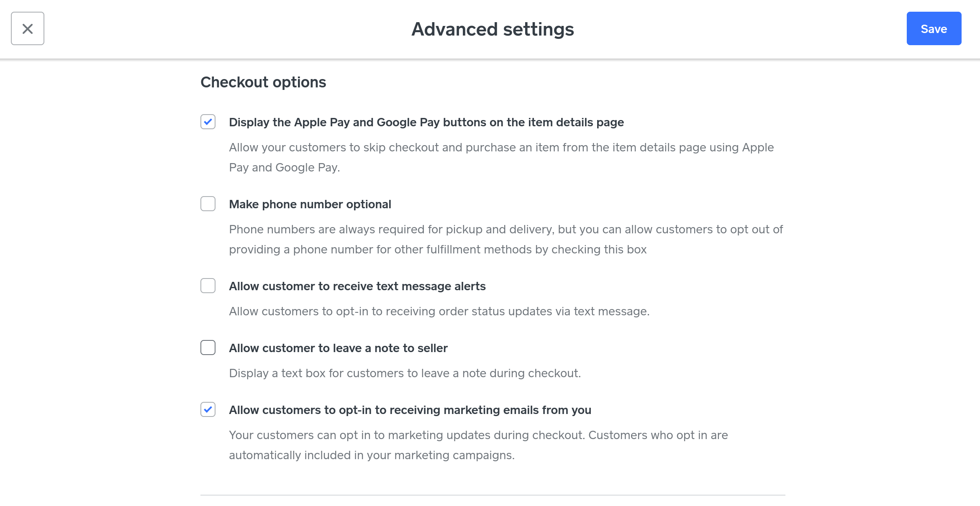980x506 pixels.
Task: Click the marketing campaigns description paragraph
Action: pos(478,445)
